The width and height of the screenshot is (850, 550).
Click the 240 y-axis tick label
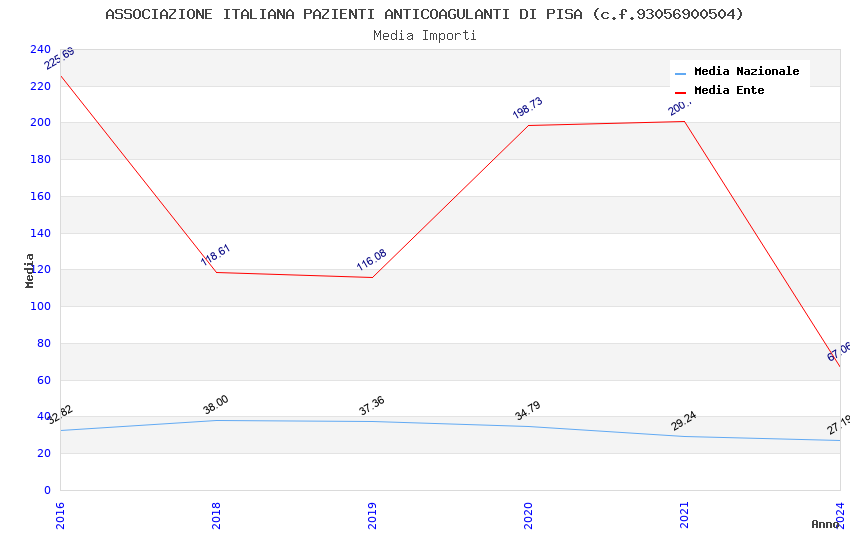40,49
